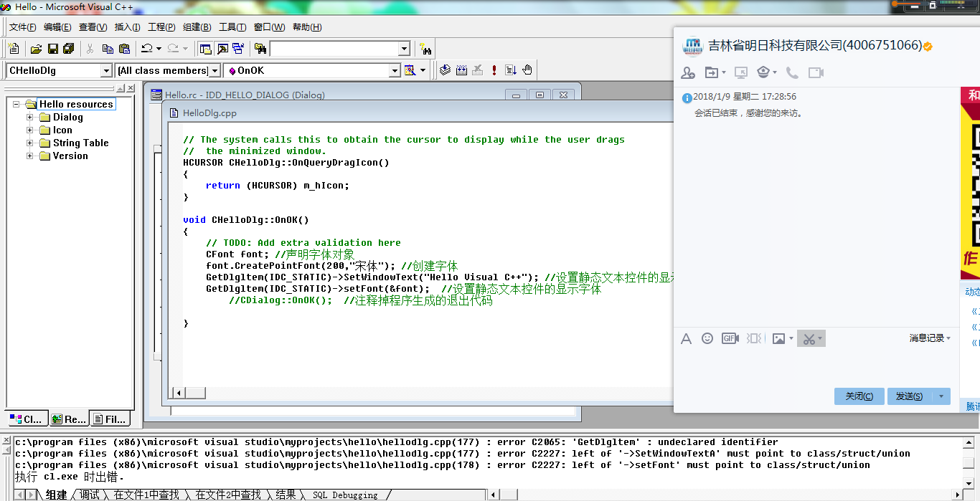
Task: Switch to the ResourceView tab
Action: tap(67, 419)
